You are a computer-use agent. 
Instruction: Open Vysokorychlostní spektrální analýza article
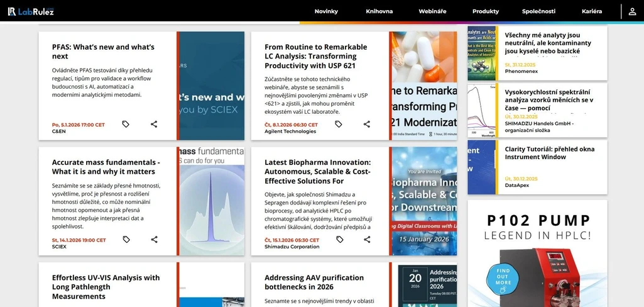548,100
